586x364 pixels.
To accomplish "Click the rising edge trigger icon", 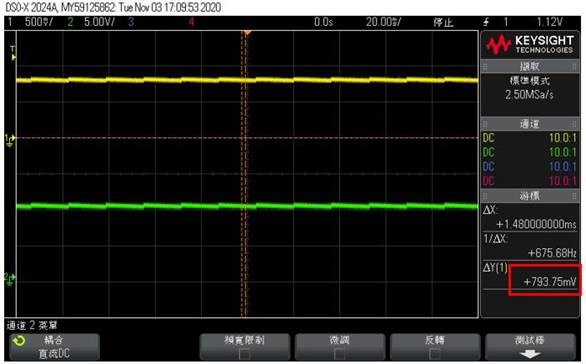I will pyautogui.click(x=486, y=22).
